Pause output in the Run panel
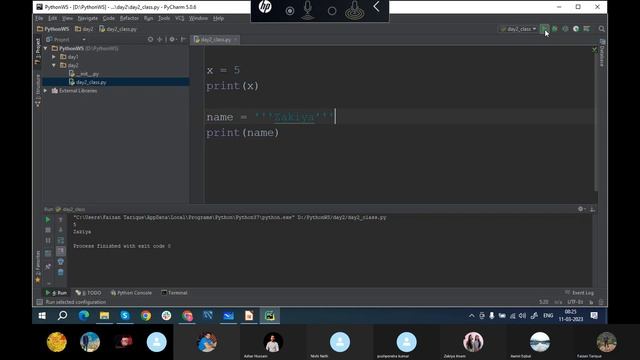This screenshot has width=640, height=360. (48, 241)
